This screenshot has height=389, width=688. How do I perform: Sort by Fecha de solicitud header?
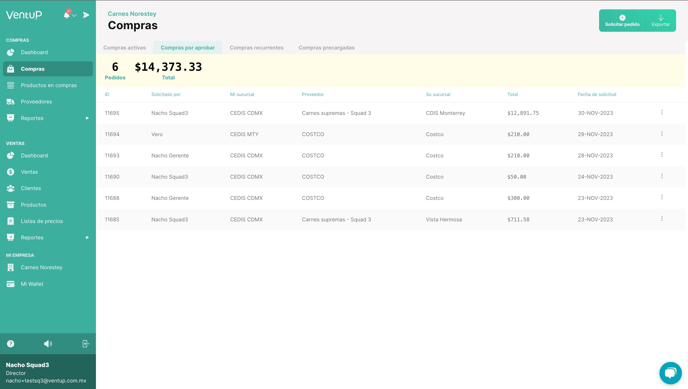click(x=597, y=94)
